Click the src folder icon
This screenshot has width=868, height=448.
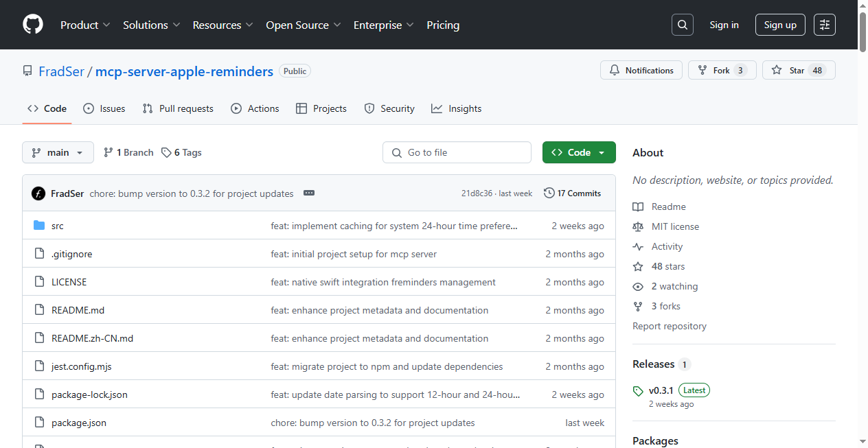coord(39,226)
